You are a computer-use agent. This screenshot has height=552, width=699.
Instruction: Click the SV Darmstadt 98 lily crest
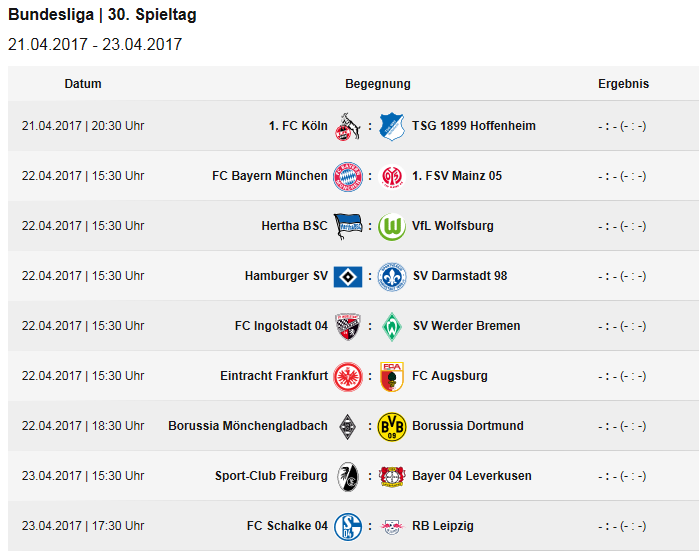point(392,277)
